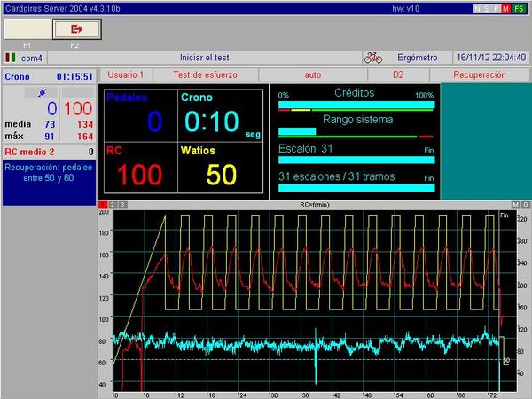Screen dimensions: 532x399
Task: Toggle the S indicator in title bar
Action: [487, 9]
